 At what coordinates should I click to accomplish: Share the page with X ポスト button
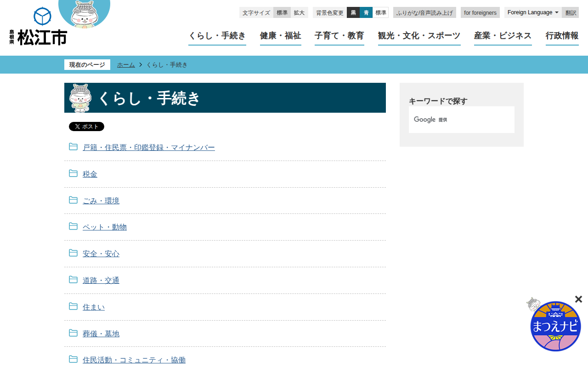[86, 126]
